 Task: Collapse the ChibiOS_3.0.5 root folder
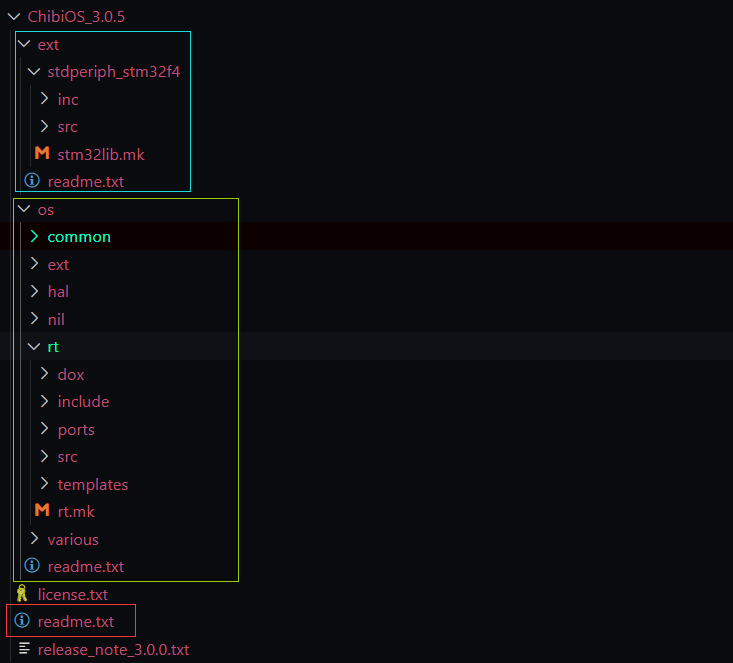coord(14,17)
